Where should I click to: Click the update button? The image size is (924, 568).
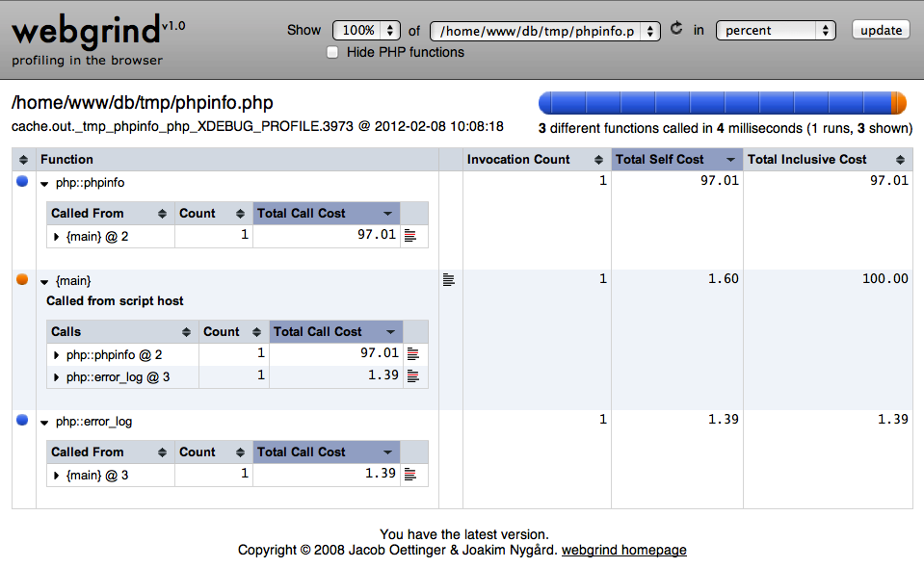(x=879, y=29)
